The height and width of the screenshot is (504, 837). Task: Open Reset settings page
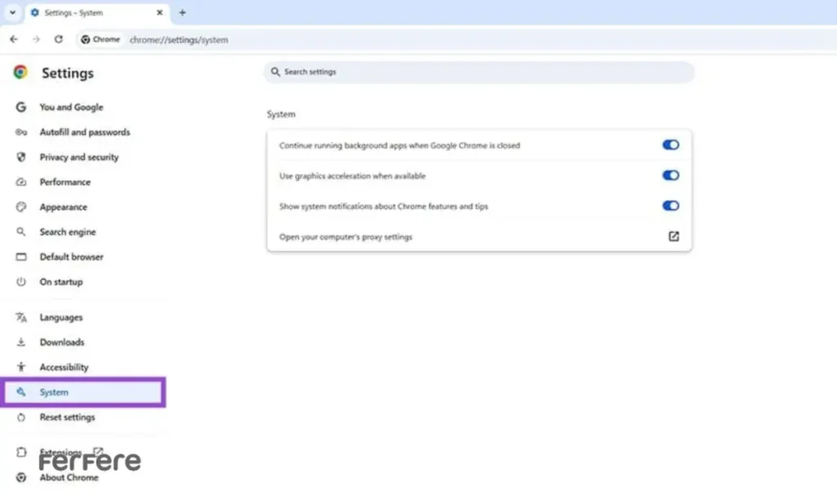[67, 417]
